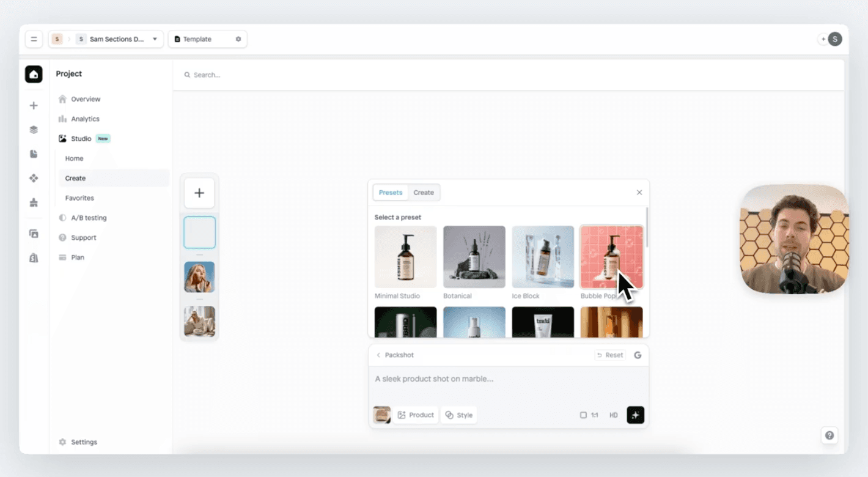868x477 pixels.
Task: Click the plus icon in the left rail
Action: pos(34,106)
